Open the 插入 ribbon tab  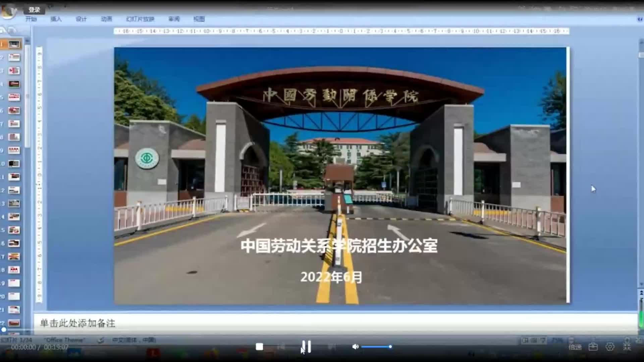[56, 19]
